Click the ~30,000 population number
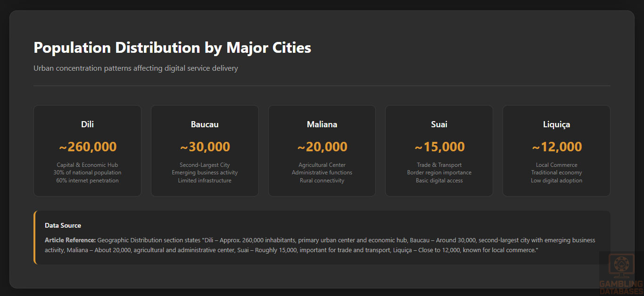 pos(205,147)
